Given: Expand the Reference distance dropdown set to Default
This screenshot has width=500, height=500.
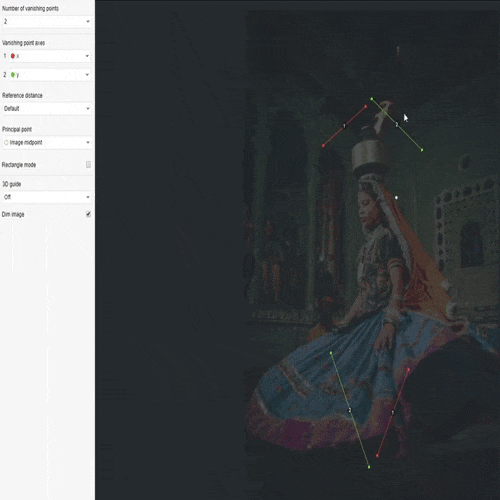Looking at the screenshot, I should pyautogui.click(x=47, y=109).
